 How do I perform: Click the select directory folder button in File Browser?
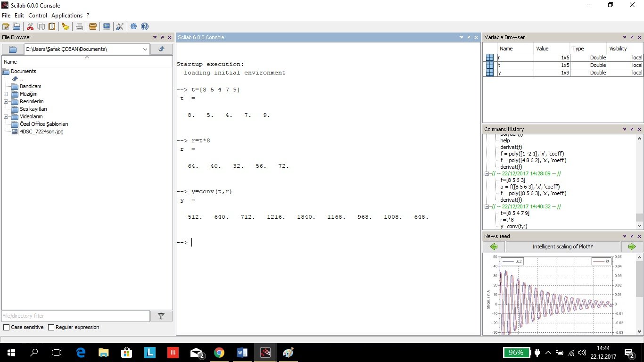(13, 49)
